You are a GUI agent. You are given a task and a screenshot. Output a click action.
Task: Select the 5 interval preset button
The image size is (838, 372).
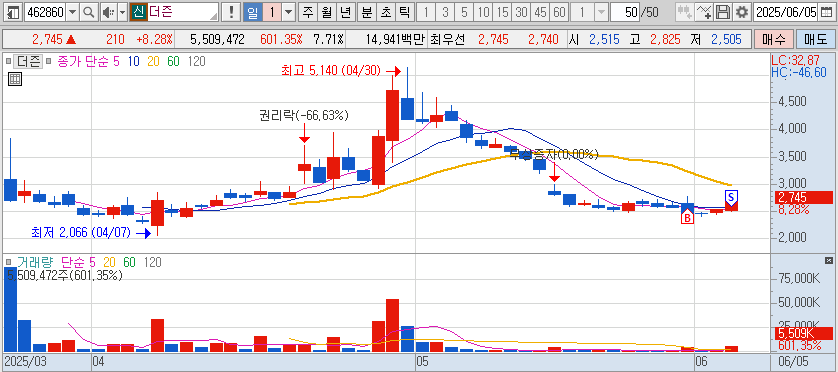pyautogui.click(x=464, y=12)
